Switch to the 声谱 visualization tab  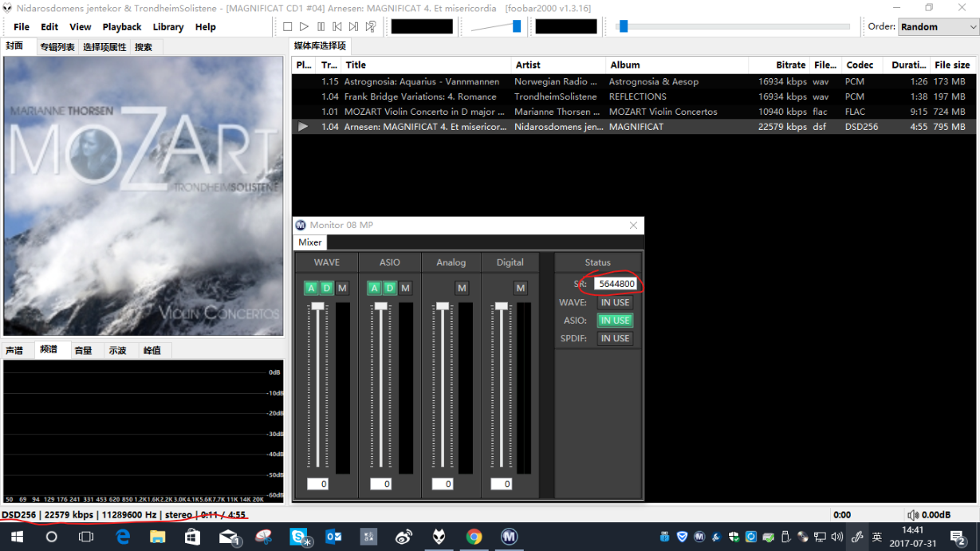click(x=14, y=350)
